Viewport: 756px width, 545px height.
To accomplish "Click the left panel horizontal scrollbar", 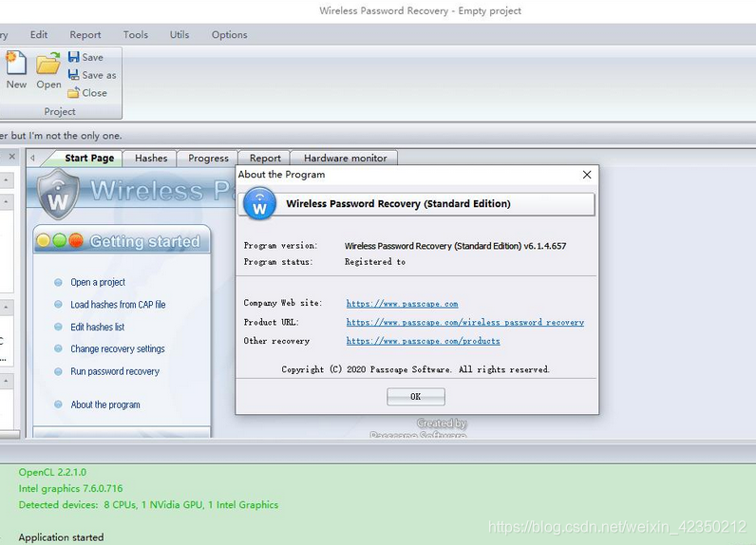I will [x=9, y=435].
